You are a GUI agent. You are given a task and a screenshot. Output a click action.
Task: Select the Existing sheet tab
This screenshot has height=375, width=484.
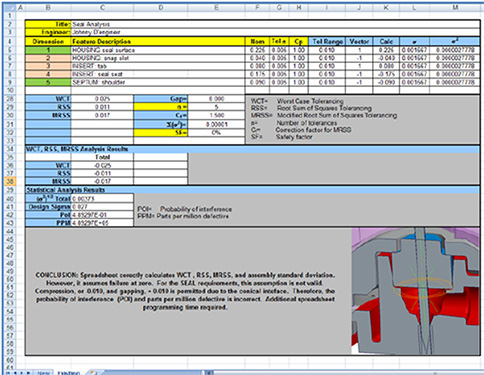coord(69,373)
